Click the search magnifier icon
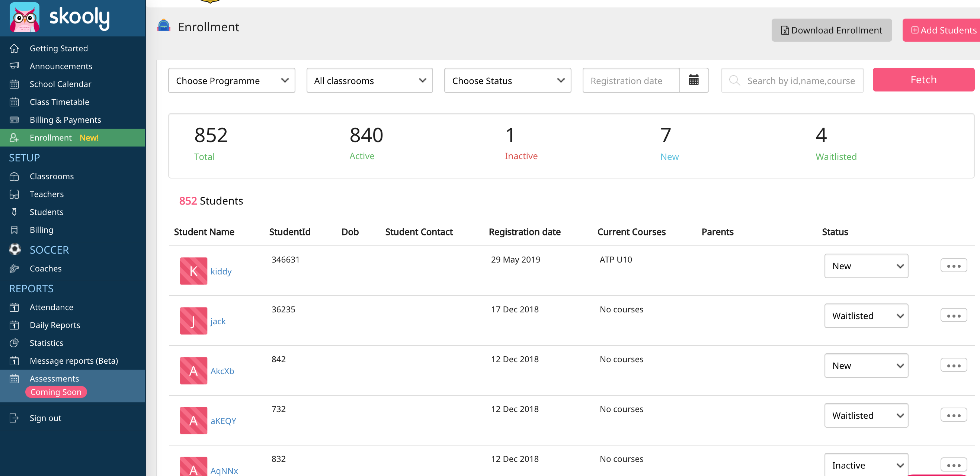Screen dimensions: 980x476 point(734,81)
